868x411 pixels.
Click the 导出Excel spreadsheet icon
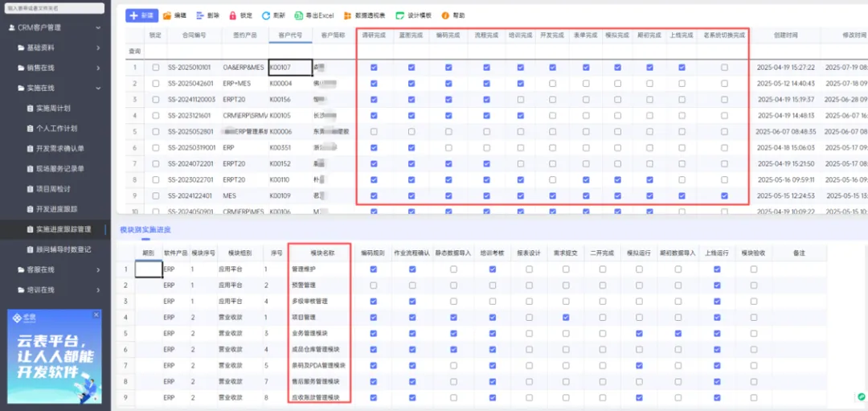(298, 15)
